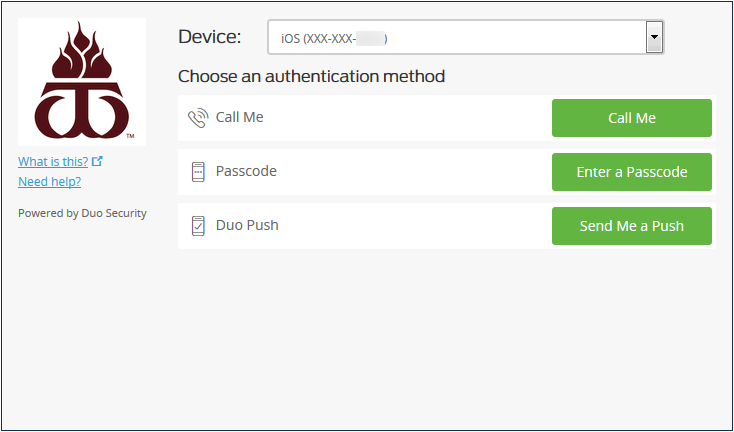This screenshot has width=734, height=432.
Task: Click the maroon flame organization logo
Action: [82, 81]
